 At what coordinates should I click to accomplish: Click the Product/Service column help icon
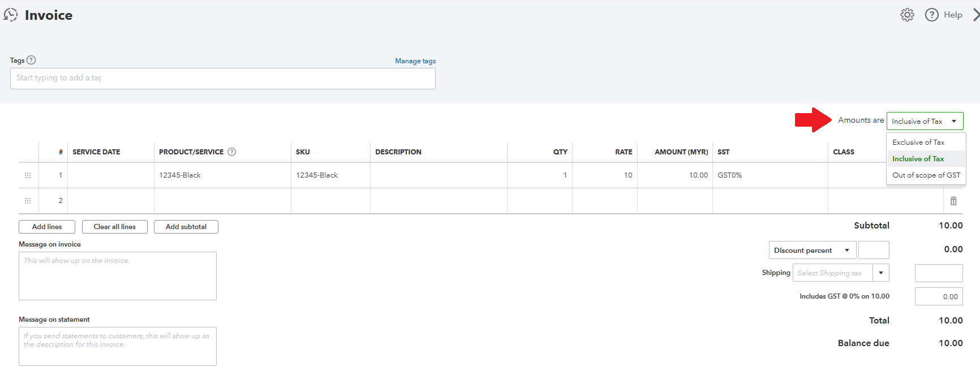point(231,152)
